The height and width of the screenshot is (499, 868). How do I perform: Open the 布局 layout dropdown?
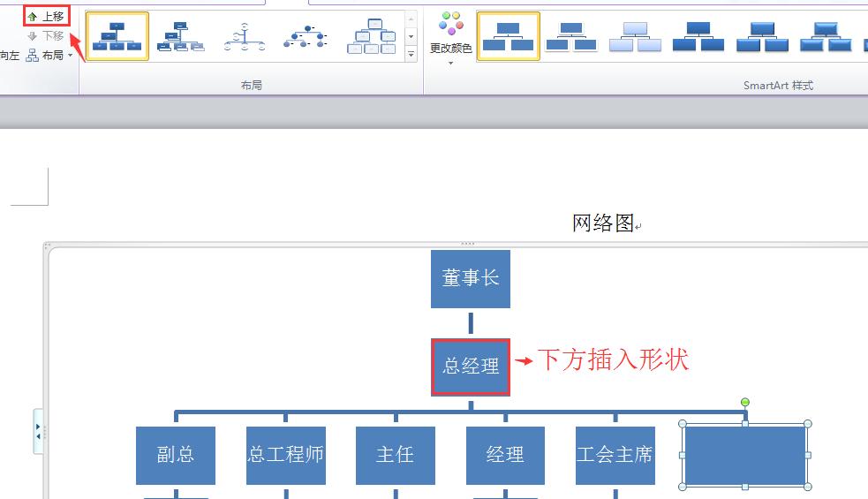click(x=49, y=56)
